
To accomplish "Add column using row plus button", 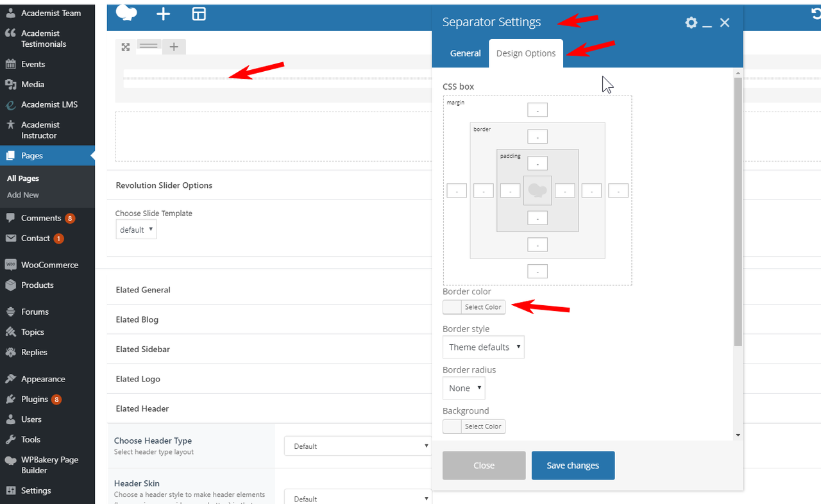I will (x=174, y=46).
